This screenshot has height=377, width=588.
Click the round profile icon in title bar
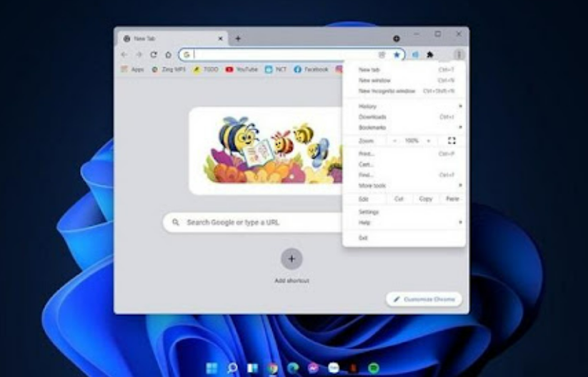(x=397, y=39)
